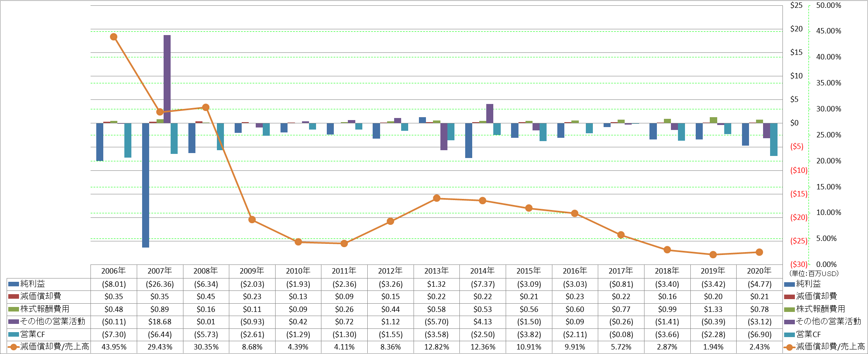Screen dimensions: 868x354
Task: Click the 2008 orange line data point
Action: (x=206, y=107)
